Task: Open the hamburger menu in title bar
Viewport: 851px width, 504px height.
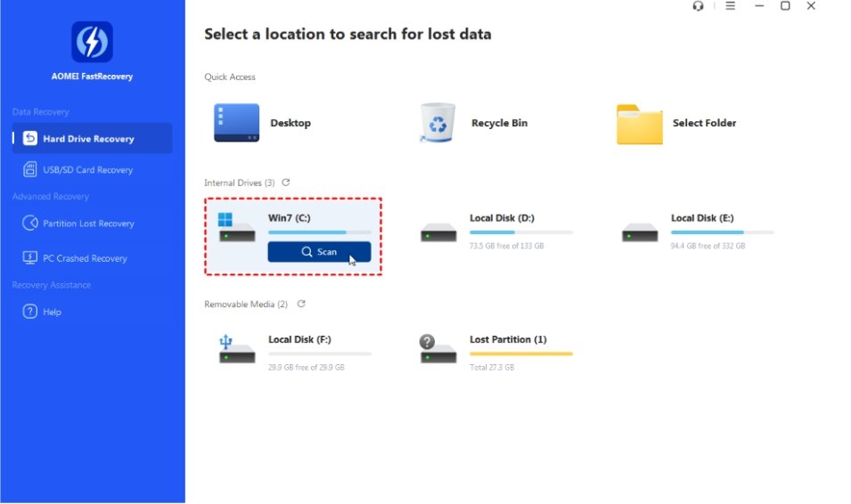Action: pos(730,6)
